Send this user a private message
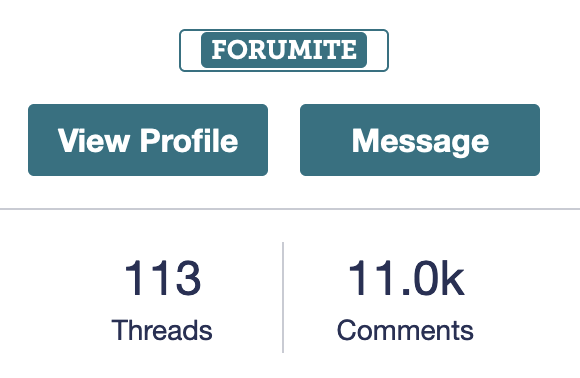 (x=420, y=140)
